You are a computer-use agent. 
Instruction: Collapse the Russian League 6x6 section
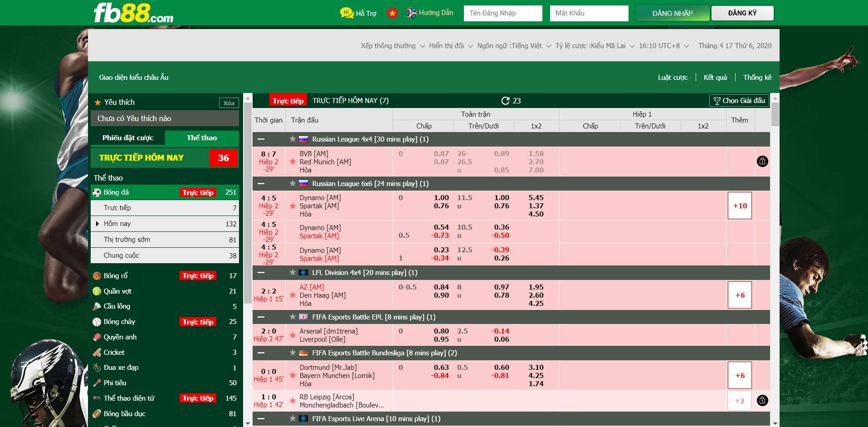(261, 184)
